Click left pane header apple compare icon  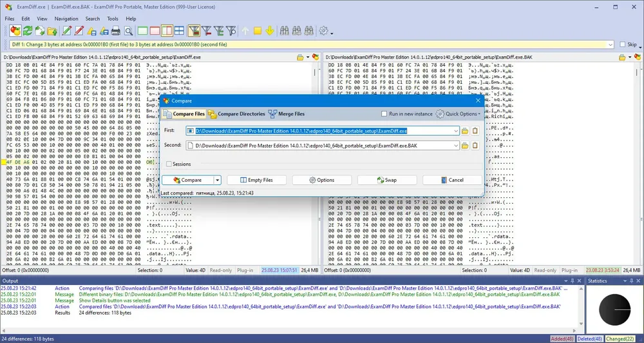tap(316, 57)
